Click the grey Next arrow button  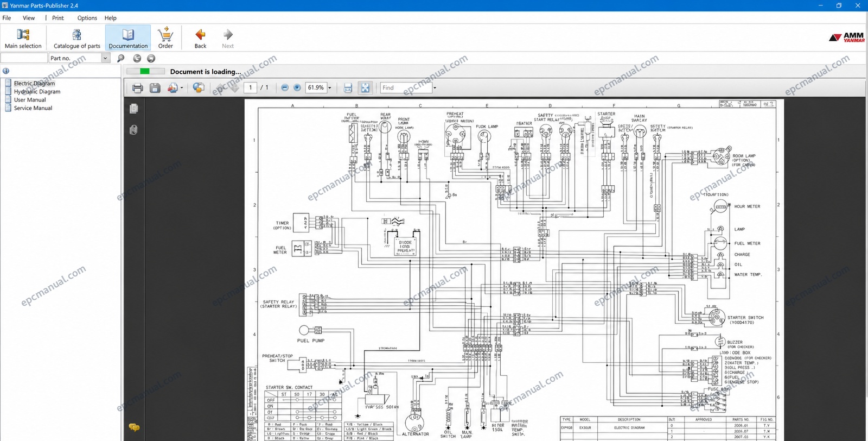228,38
